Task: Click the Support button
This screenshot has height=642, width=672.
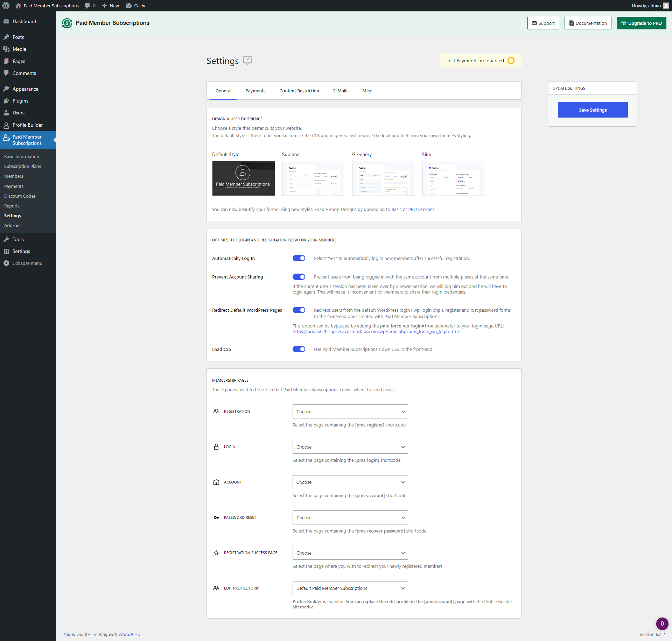Action: pyautogui.click(x=543, y=23)
